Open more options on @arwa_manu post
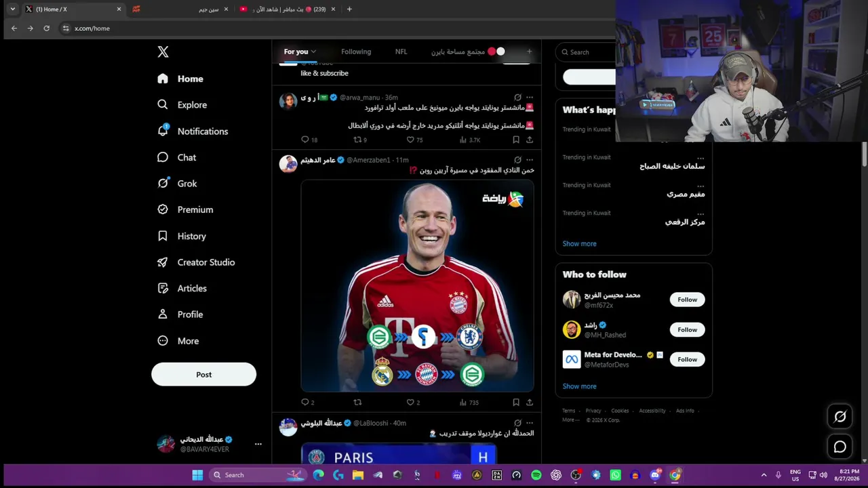The image size is (868, 488). click(530, 98)
